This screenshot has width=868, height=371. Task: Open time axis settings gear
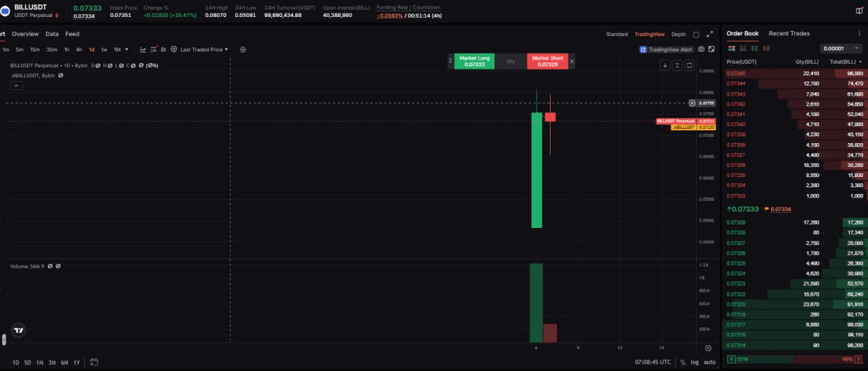[x=708, y=347]
